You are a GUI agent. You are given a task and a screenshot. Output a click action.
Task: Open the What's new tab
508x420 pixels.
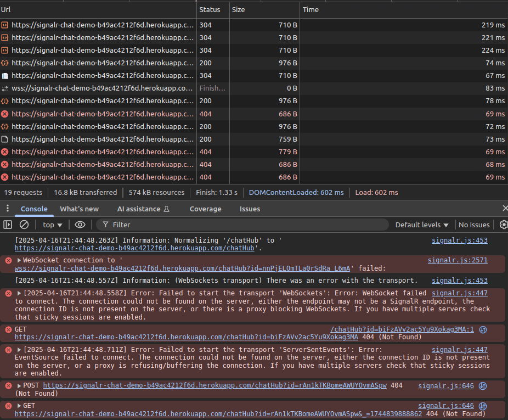click(79, 209)
